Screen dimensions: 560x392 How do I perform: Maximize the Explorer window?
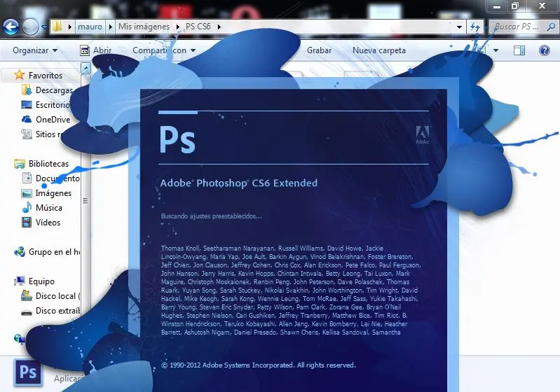pyautogui.click(x=514, y=6)
